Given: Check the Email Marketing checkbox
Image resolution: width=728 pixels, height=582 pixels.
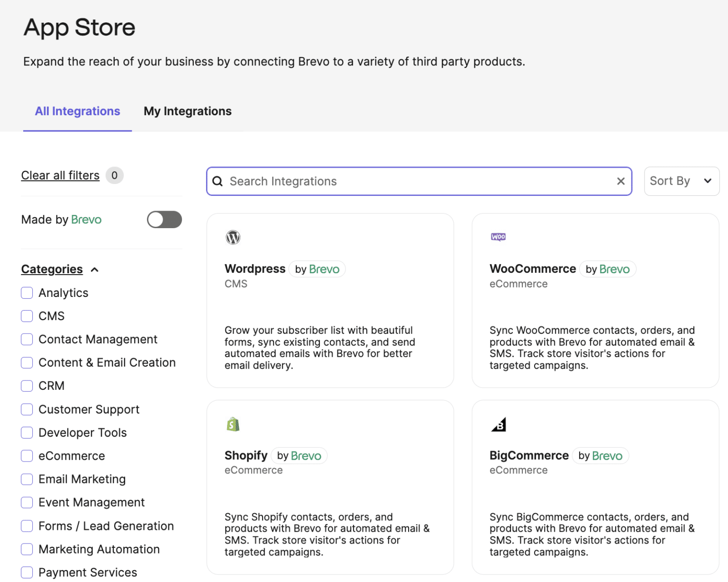Looking at the screenshot, I should point(27,479).
